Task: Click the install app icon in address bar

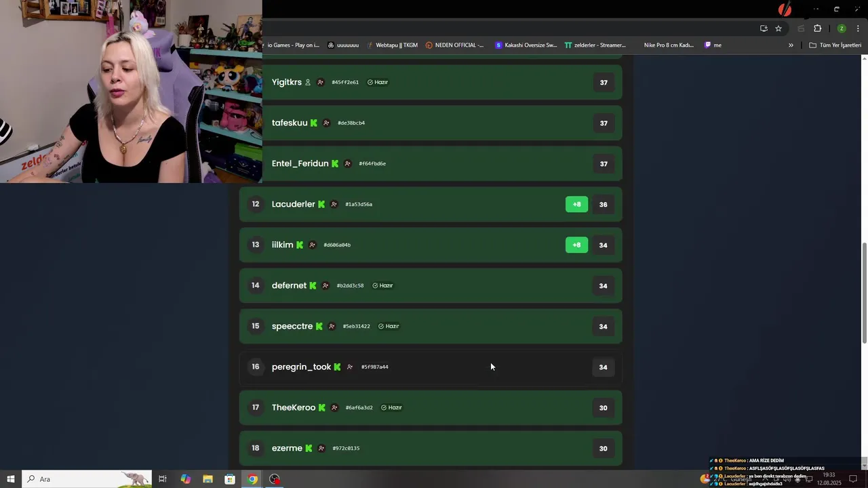Action: pos(764,28)
